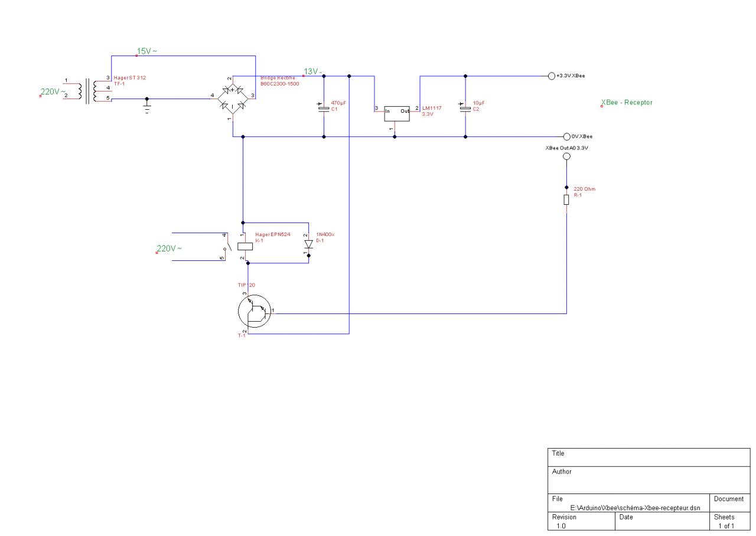
Task: Click the 13V - net label
Action: (x=312, y=71)
